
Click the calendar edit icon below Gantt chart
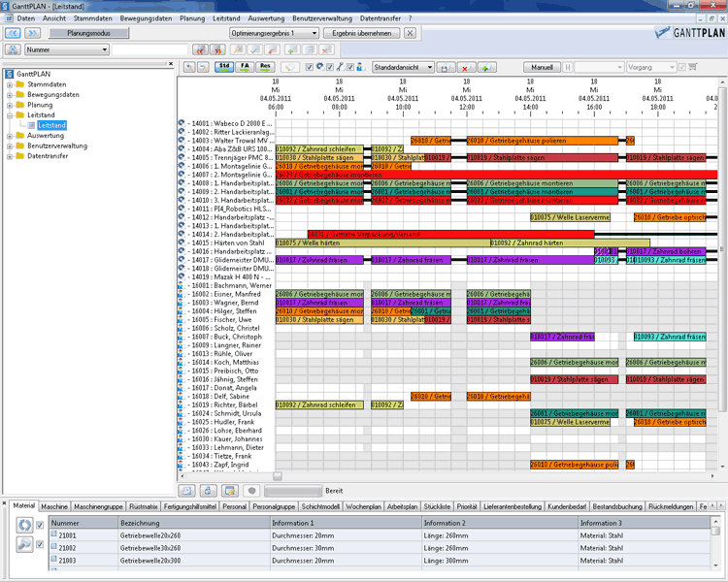point(230,491)
